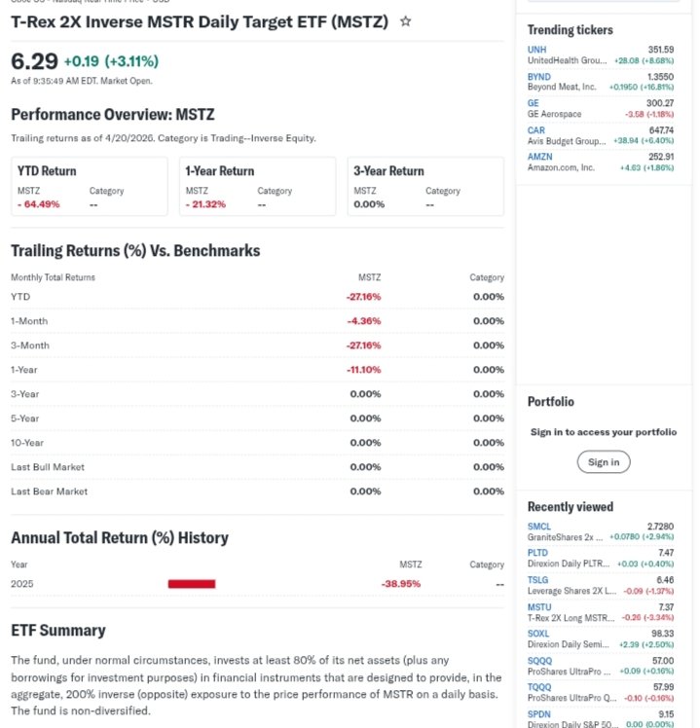700x728 pixels.
Task: Click the Trending tickers heading
Action: coord(571,30)
